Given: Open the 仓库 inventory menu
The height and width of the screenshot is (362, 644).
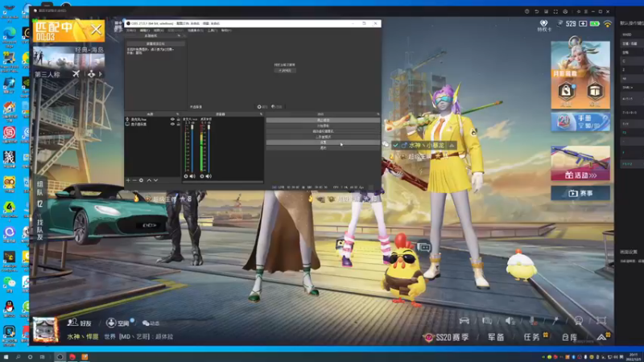Looking at the screenshot, I should pyautogui.click(x=569, y=337).
